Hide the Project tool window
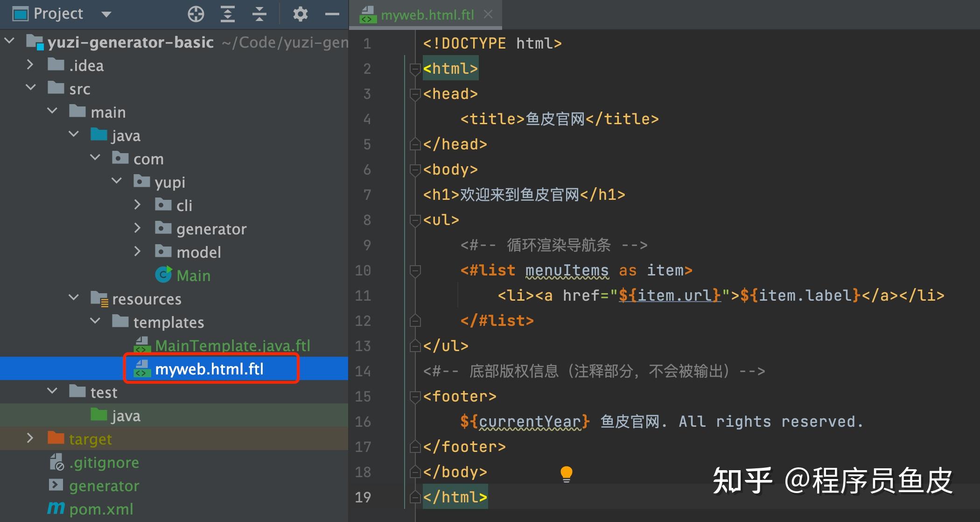The image size is (980, 522). click(x=332, y=14)
